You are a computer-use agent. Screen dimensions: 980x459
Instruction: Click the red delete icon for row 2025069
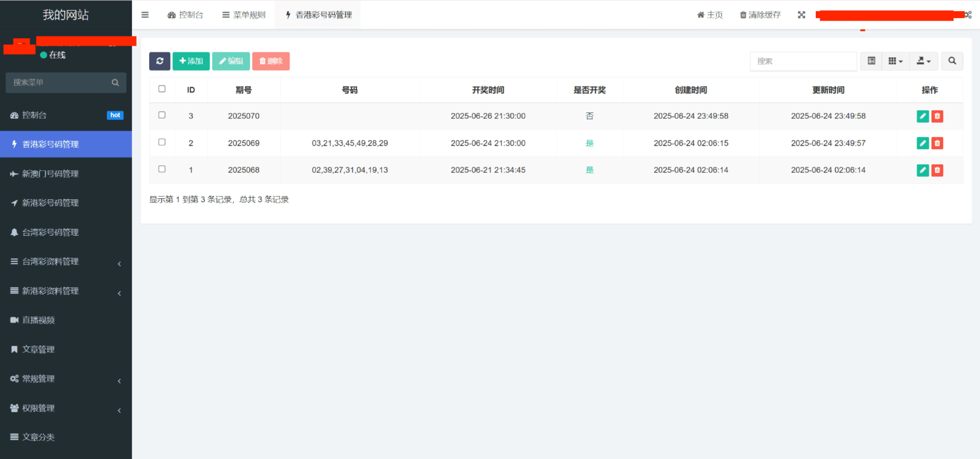[x=937, y=143]
